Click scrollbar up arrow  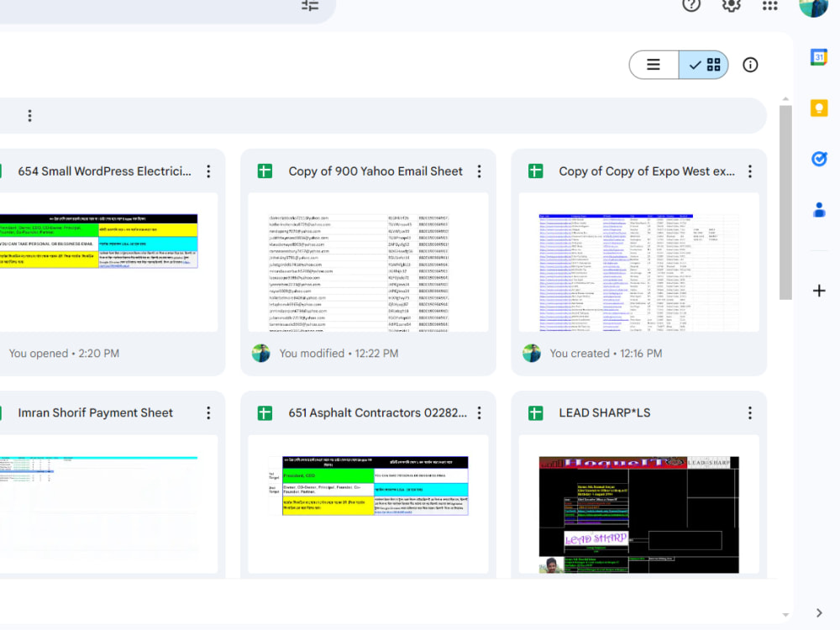click(x=785, y=99)
